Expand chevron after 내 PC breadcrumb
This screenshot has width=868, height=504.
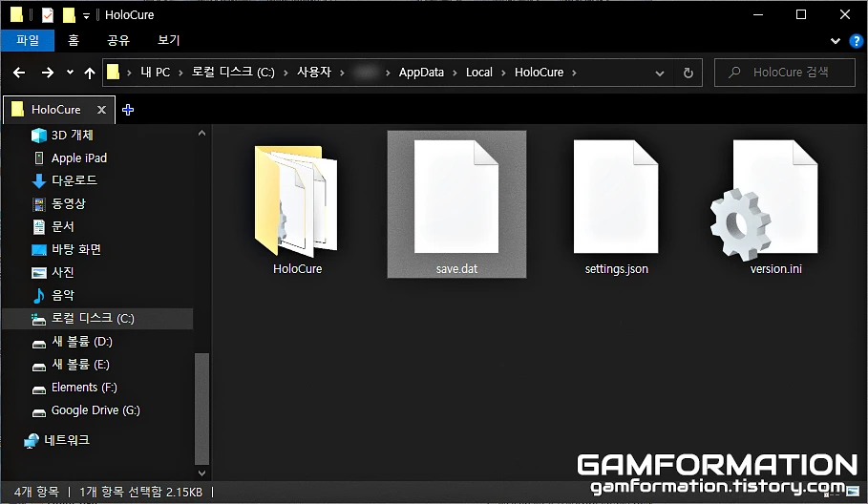point(180,73)
